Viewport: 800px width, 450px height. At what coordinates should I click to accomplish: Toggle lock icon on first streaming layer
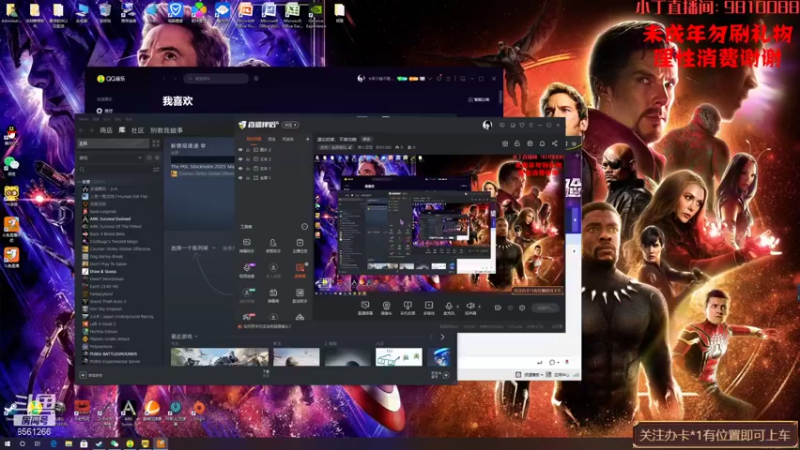[x=248, y=150]
